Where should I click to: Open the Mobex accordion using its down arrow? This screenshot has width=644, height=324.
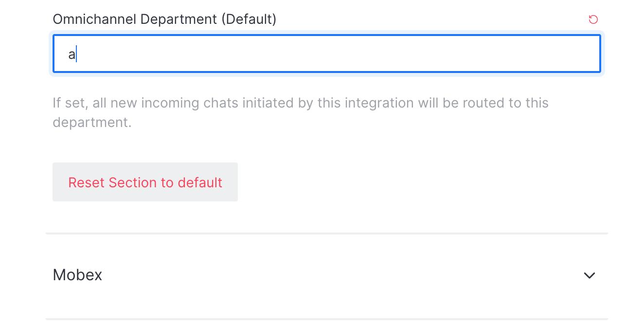click(589, 275)
